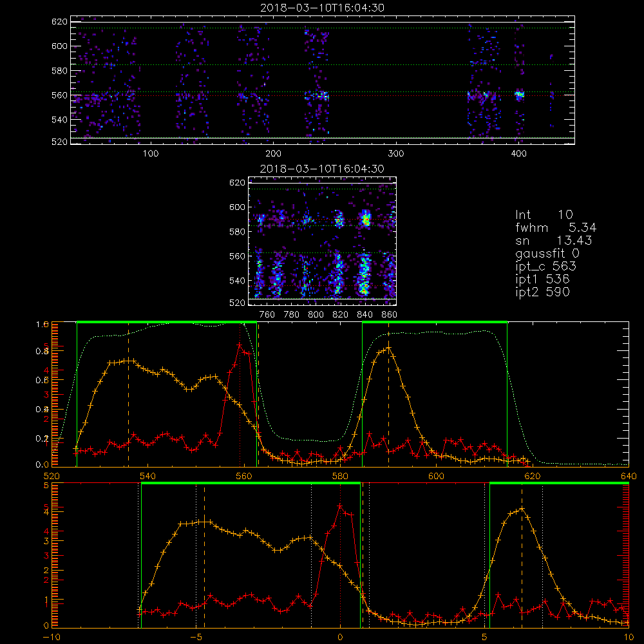Screen dimensions: 644x644
Task: Click the '100' x-axis label of top plot
Action: pos(150,154)
